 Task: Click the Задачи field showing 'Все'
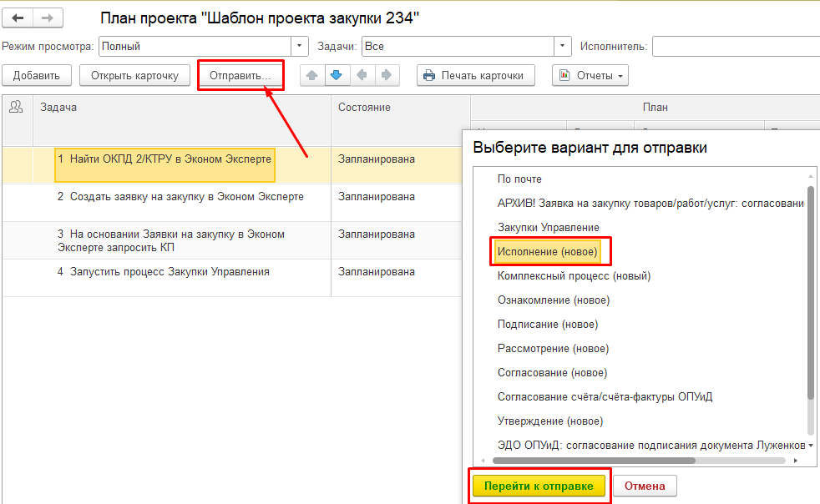(458, 46)
